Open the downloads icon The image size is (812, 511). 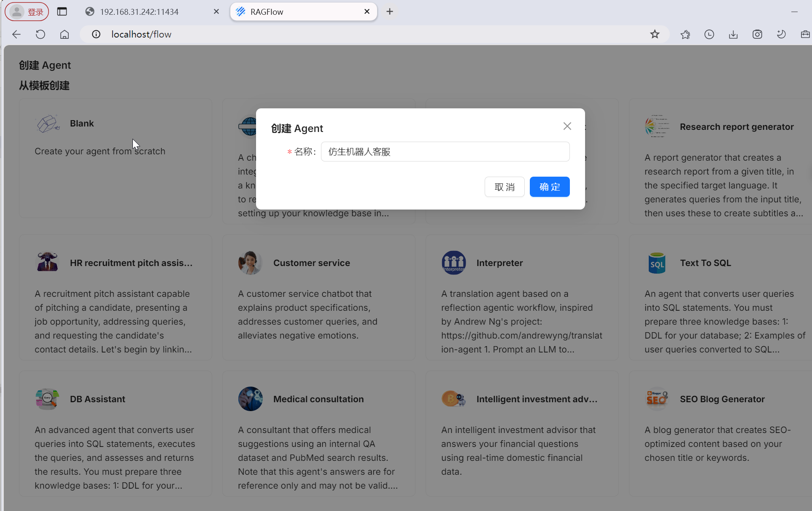733,35
